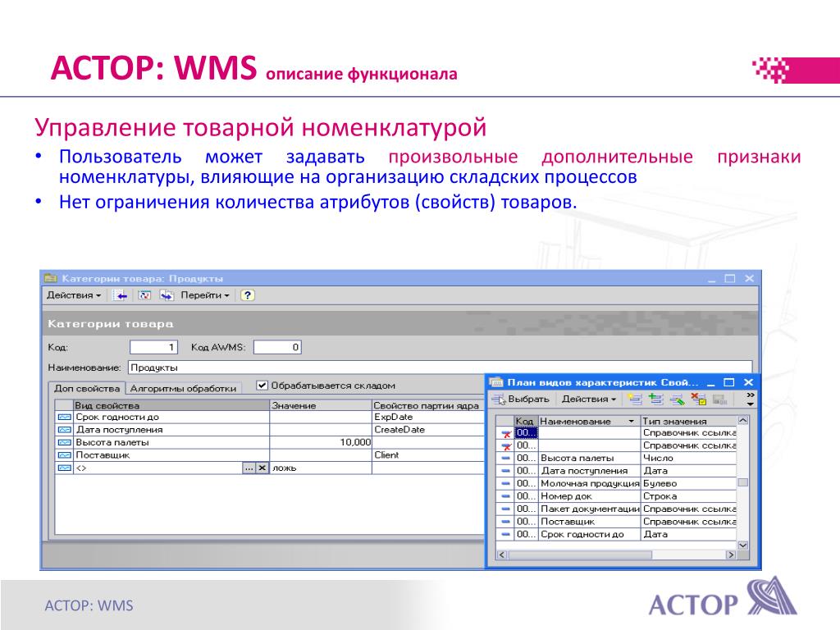Click the Вид свойства column header
Viewport: 840px width, 630px height.
(171, 405)
